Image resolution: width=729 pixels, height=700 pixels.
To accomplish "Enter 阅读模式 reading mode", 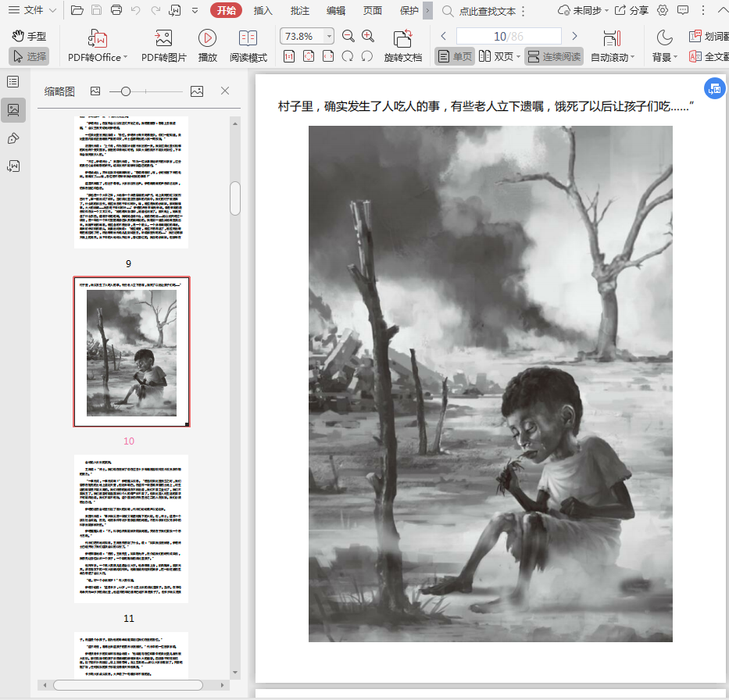I will (248, 46).
